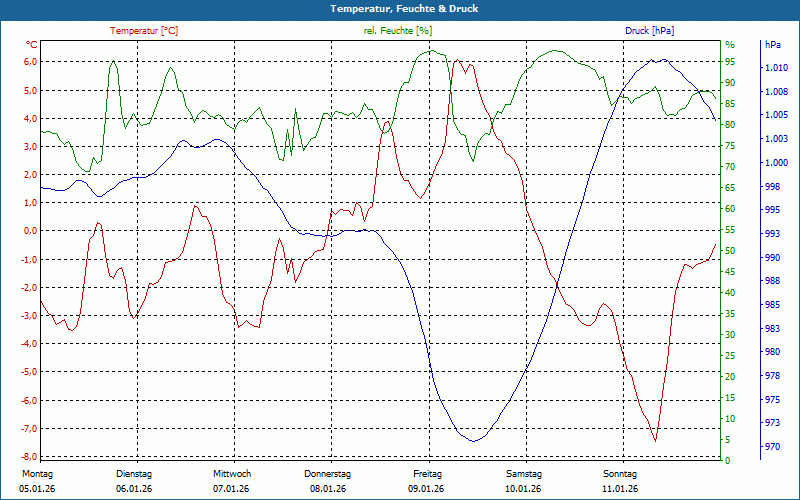Click the Freitag day label
The image size is (800, 500).
pyautogui.click(x=428, y=474)
